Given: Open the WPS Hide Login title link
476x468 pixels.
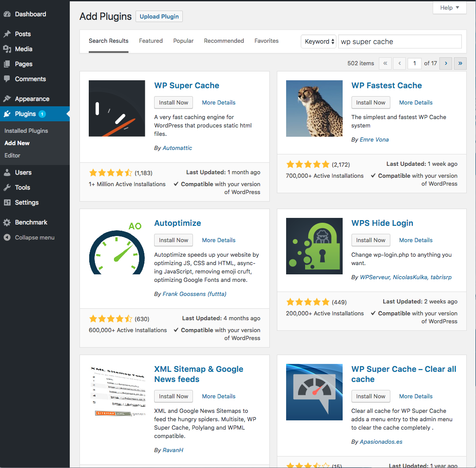Looking at the screenshot, I should point(382,223).
